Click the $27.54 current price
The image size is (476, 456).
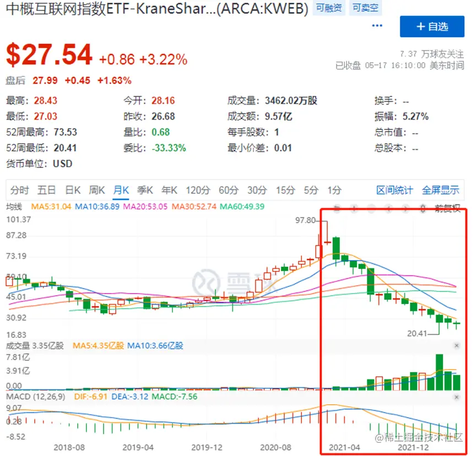point(49,55)
